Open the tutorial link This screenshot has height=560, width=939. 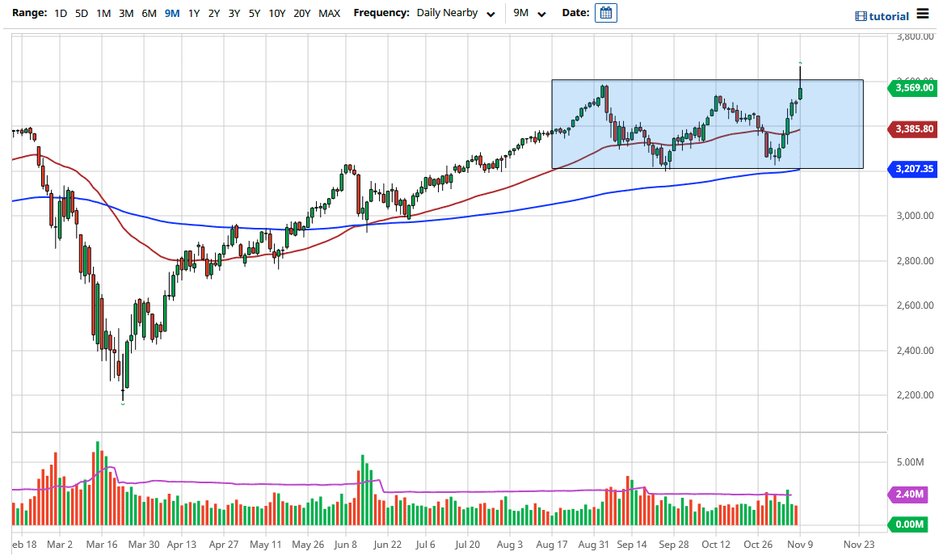[x=885, y=15]
